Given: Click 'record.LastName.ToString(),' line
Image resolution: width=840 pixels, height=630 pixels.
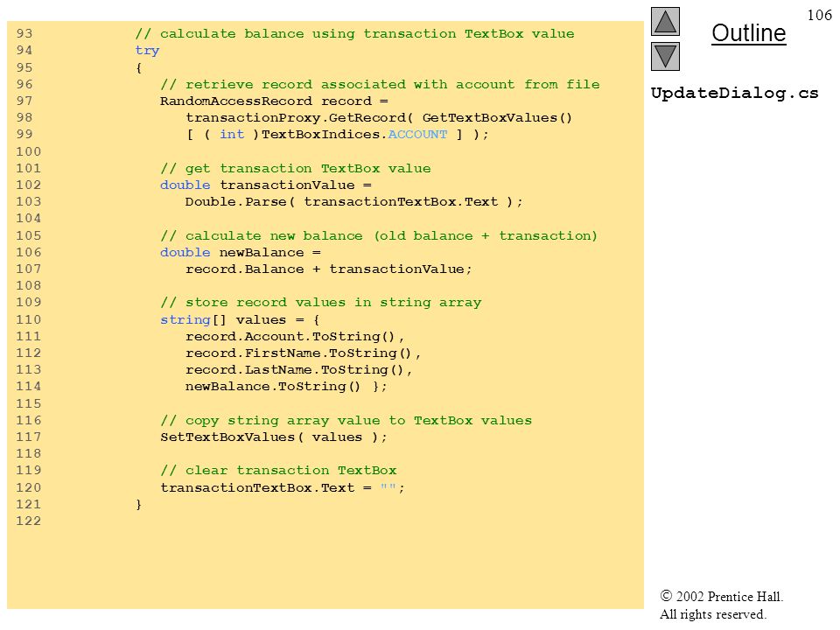Looking at the screenshot, I should tap(299, 369).
